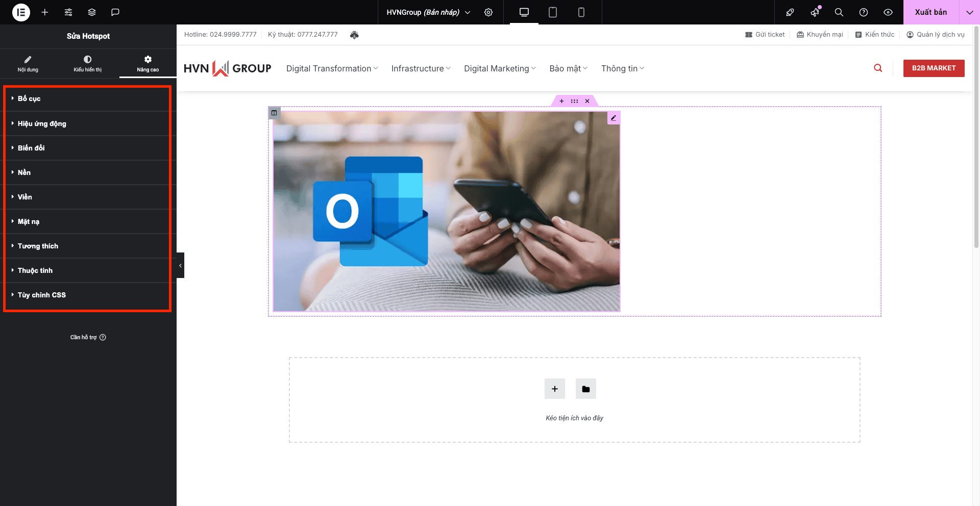This screenshot has width=980, height=506.
Task: Expand the Hiệu ứng động section
Action: (42, 123)
